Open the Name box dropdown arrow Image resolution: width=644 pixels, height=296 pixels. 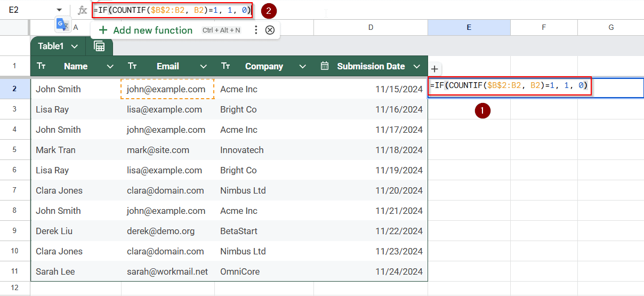click(59, 10)
